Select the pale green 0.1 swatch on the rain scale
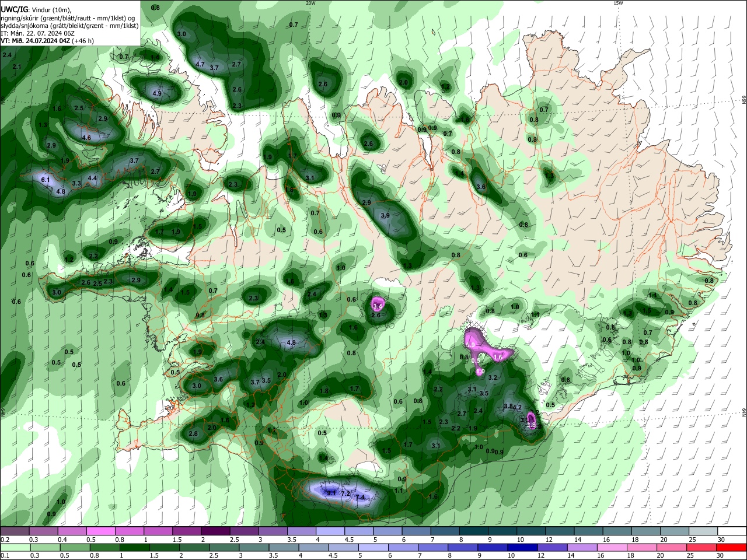This screenshot has width=747, height=560. click(x=15, y=548)
